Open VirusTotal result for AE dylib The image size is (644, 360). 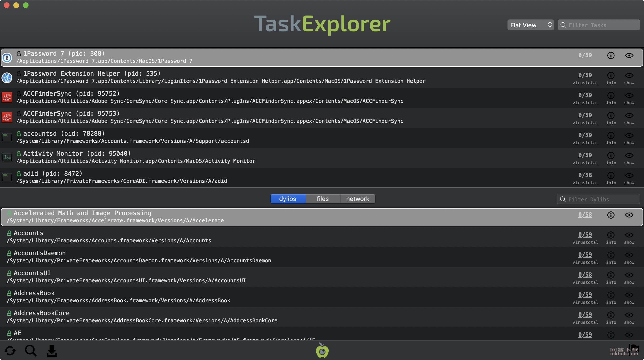point(585,335)
